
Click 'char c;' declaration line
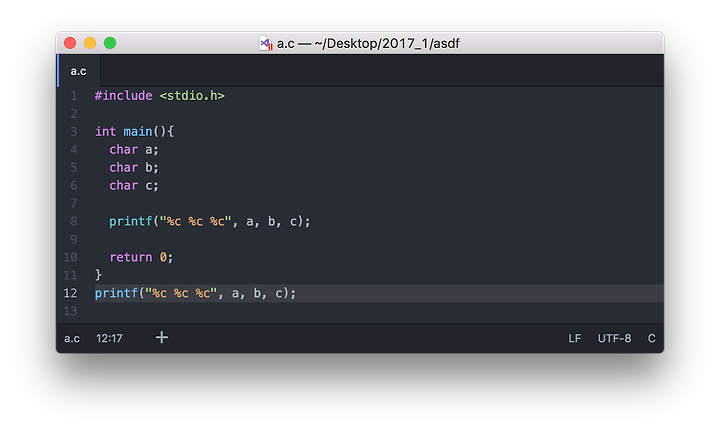[x=134, y=186]
